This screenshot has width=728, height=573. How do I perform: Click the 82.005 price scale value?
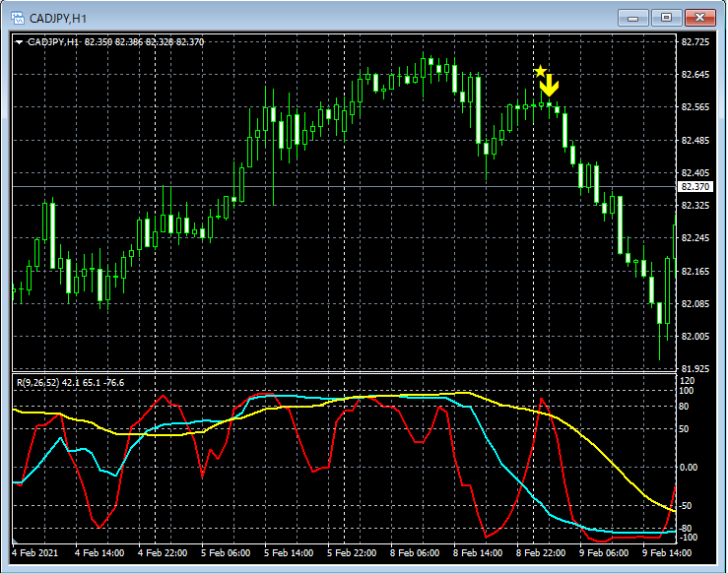(695, 336)
